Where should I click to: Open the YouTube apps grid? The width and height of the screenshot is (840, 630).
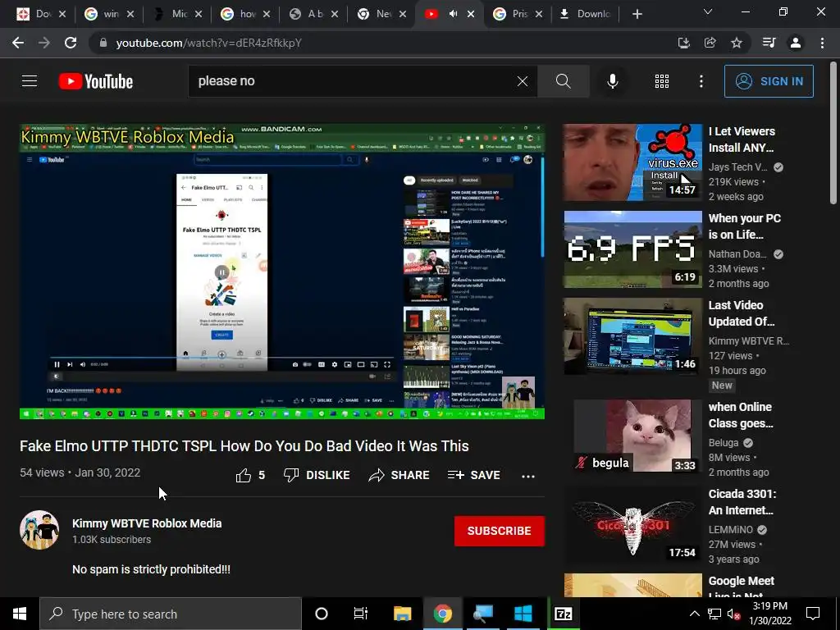click(662, 81)
